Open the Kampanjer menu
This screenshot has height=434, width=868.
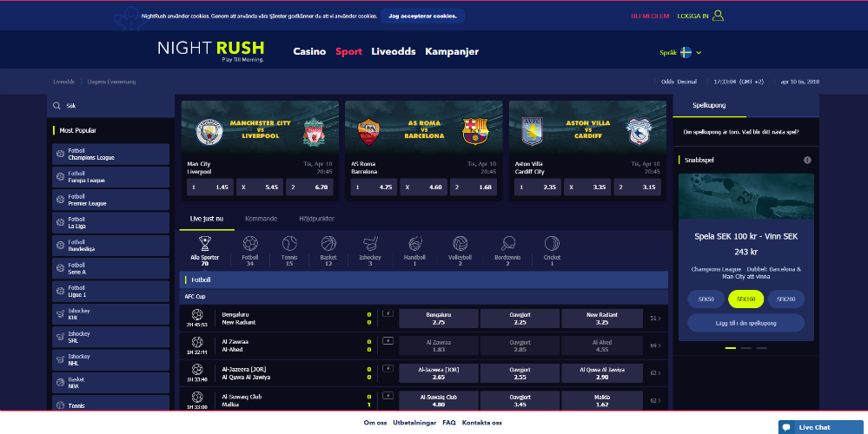click(x=452, y=51)
